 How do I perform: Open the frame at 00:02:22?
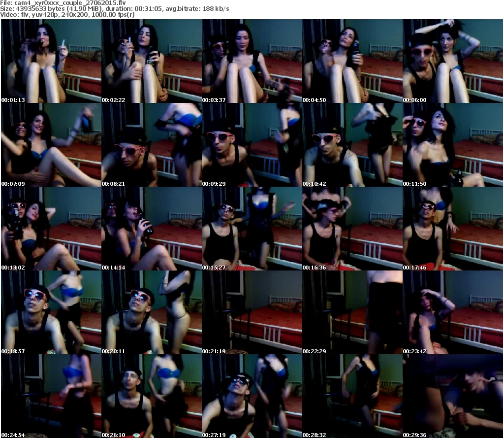[x=152, y=61]
